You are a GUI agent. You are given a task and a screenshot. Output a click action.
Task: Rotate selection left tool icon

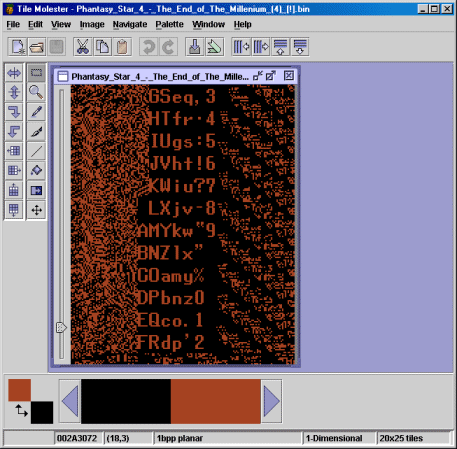(14, 132)
